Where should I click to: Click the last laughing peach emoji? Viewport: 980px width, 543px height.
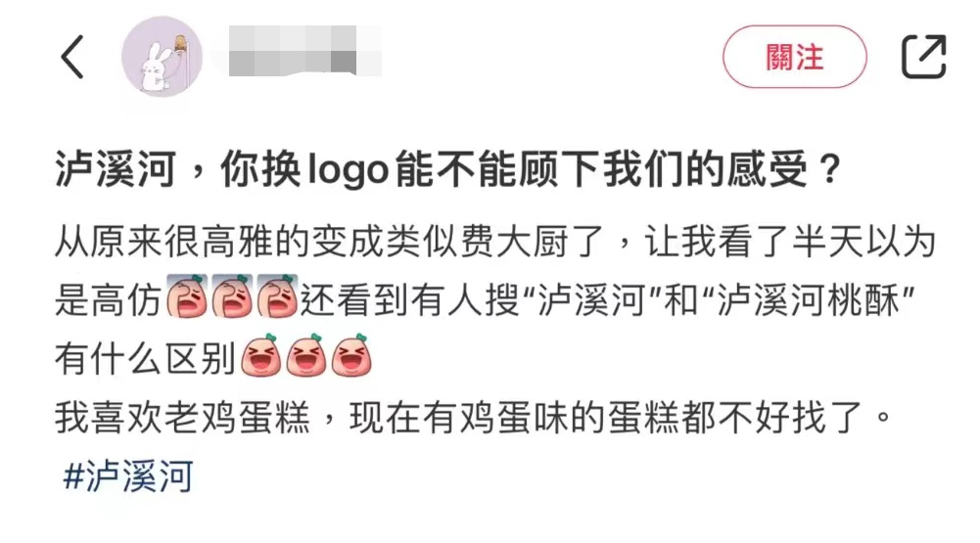click(351, 355)
